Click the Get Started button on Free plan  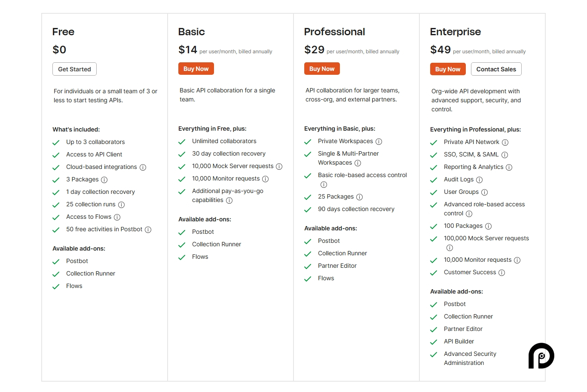pos(74,69)
